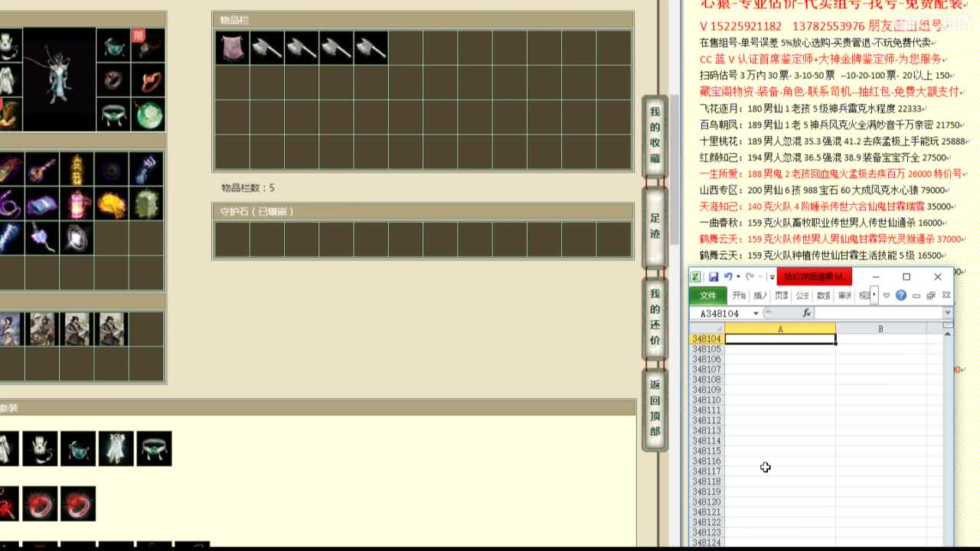Viewport: 980px width, 551px height.
Task: Open the undo history dropdown arrow
Action: (x=738, y=277)
